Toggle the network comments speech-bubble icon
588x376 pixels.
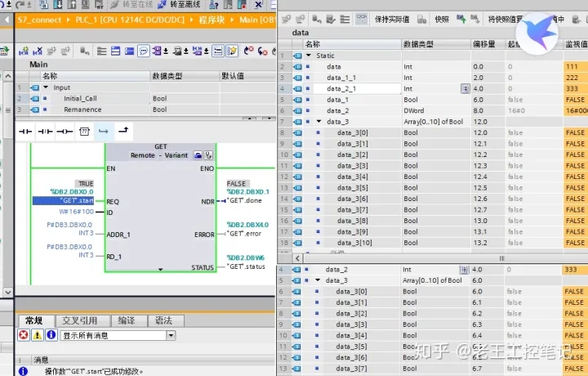143,51
